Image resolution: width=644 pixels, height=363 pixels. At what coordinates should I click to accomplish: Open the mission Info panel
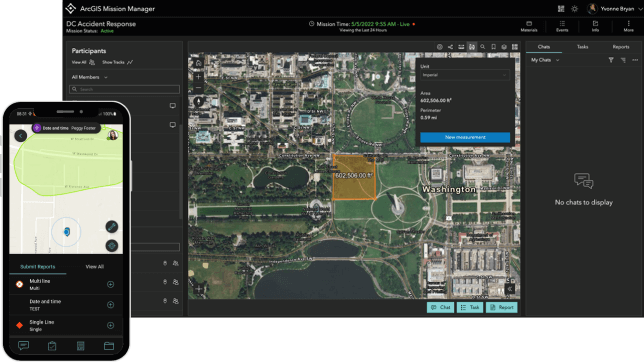point(595,26)
